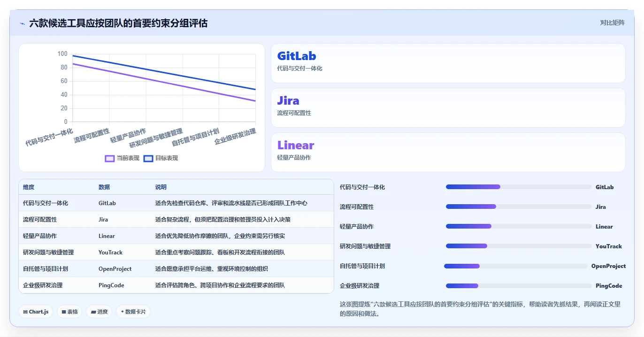
Task: Click the 维度 column header
Action: pyautogui.click(x=29, y=187)
